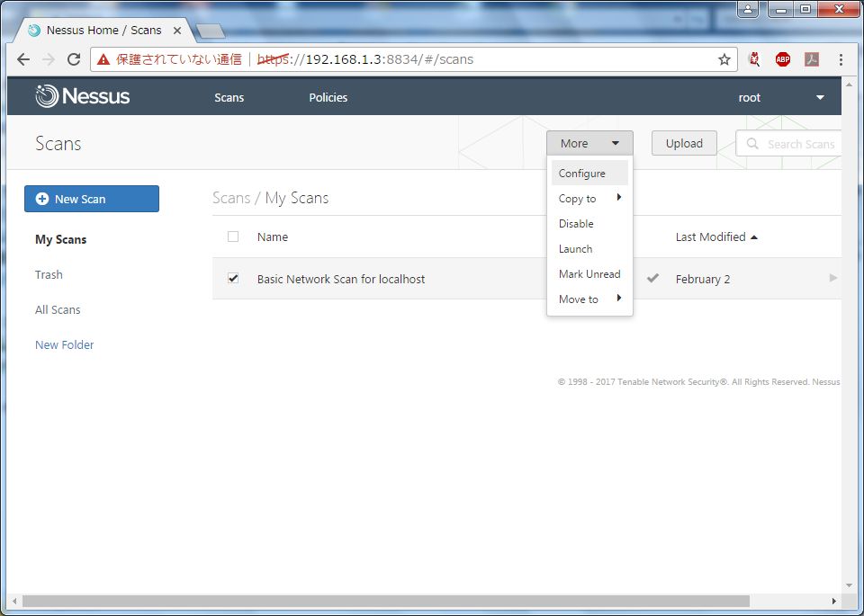Open the My Scans folder

tap(60, 239)
